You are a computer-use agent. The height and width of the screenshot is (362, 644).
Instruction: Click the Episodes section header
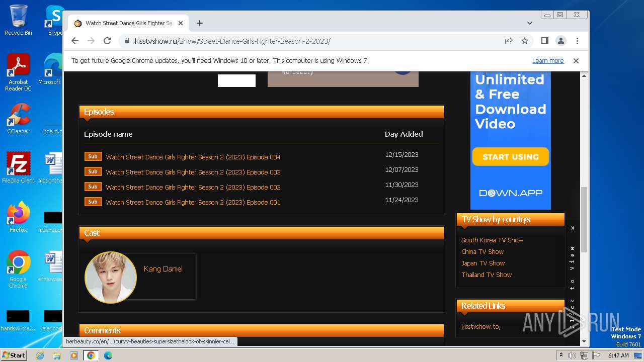pyautogui.click(x=262, y=112)
